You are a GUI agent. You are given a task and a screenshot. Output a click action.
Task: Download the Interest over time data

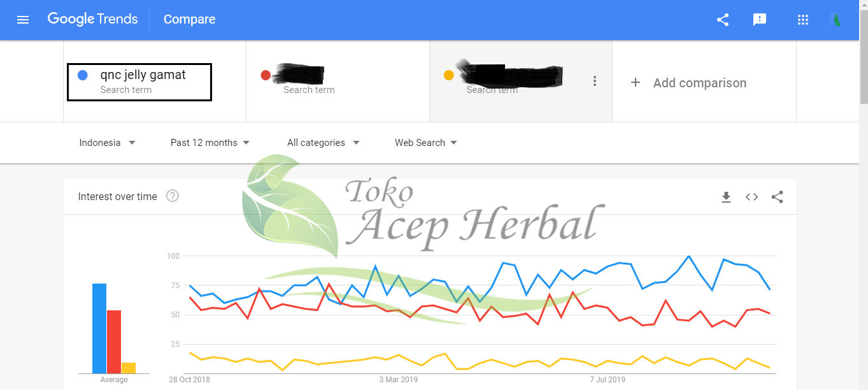click(726, 197)
